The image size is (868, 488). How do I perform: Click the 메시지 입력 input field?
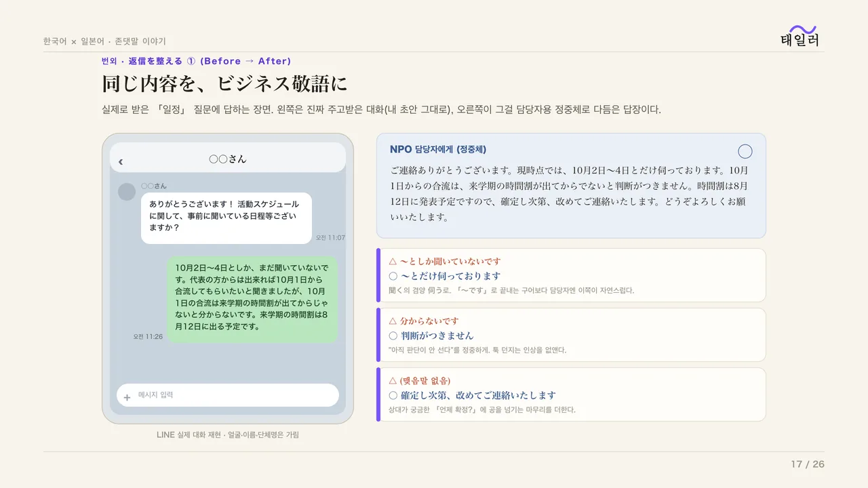coord(228,395)
